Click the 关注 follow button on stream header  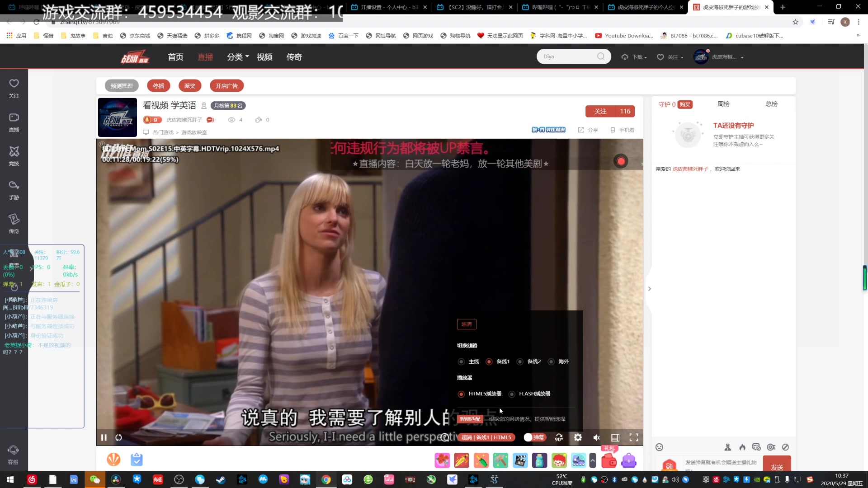600,111
